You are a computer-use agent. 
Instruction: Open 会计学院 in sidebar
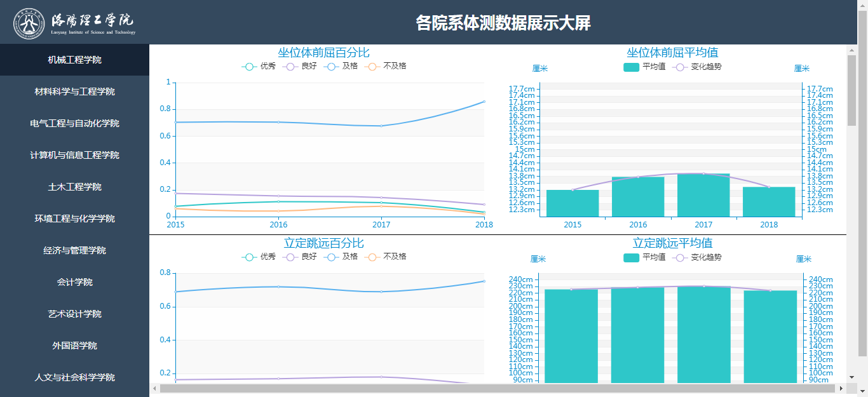(74, 282)
